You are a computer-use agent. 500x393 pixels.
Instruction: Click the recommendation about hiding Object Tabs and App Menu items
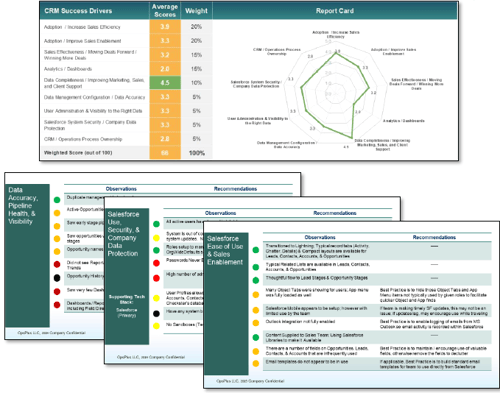tap(433, 295)
